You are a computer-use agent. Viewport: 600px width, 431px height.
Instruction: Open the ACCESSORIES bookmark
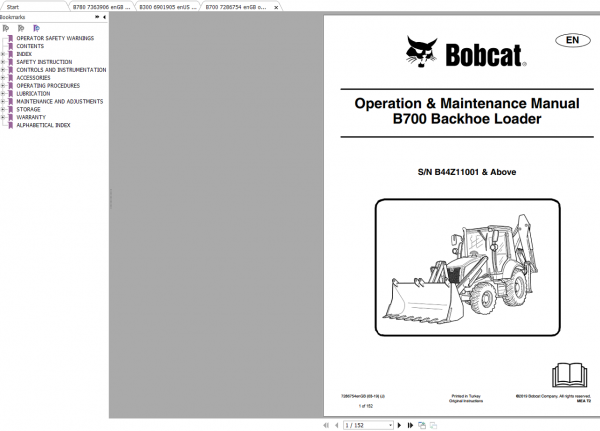tap(33, 78)
